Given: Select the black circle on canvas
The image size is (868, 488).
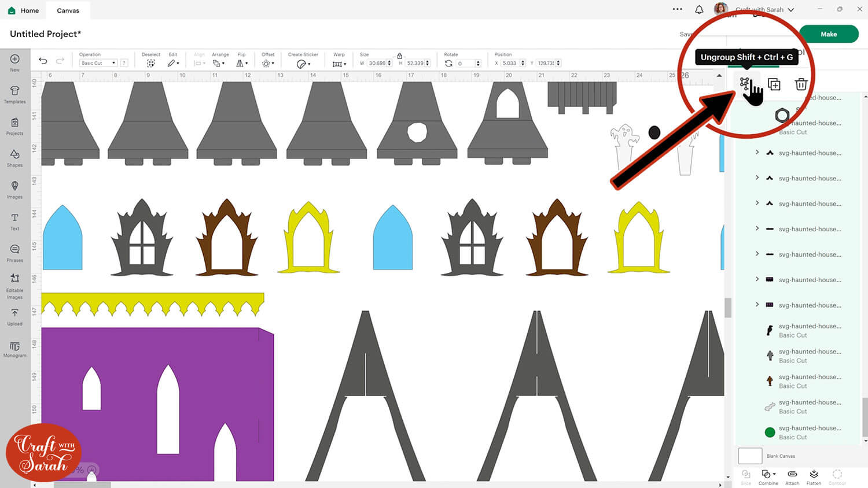Looking at the screenshot, I should click(x=654, y=132).
